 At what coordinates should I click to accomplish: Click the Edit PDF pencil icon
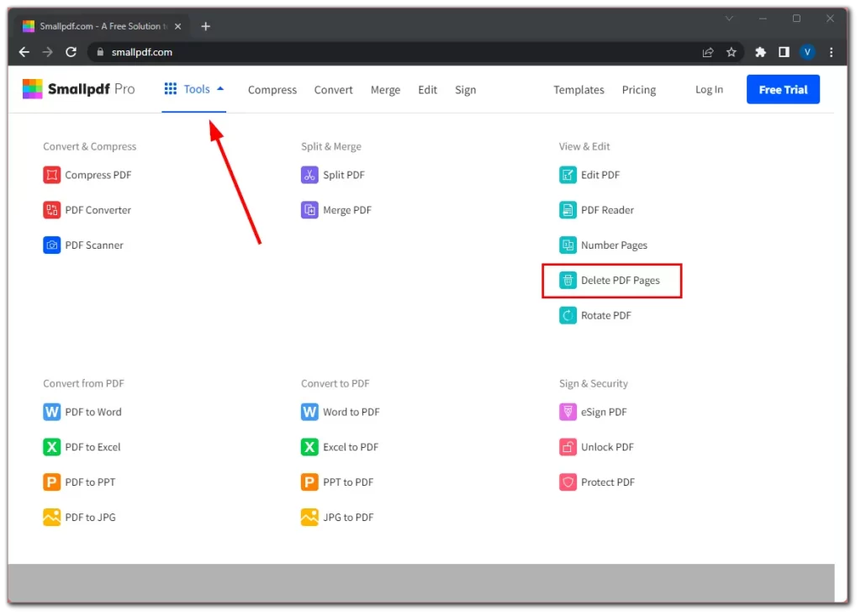[x=568, y=175]
